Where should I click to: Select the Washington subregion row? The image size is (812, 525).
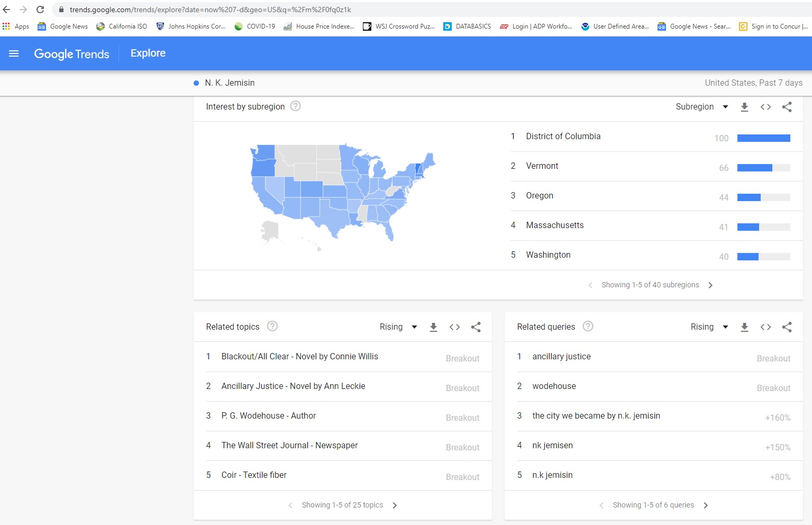pos(656,256)
